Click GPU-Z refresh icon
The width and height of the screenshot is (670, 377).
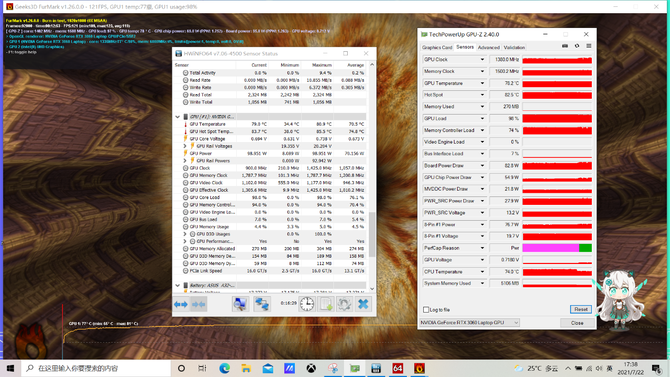click(x=577, y=46)
